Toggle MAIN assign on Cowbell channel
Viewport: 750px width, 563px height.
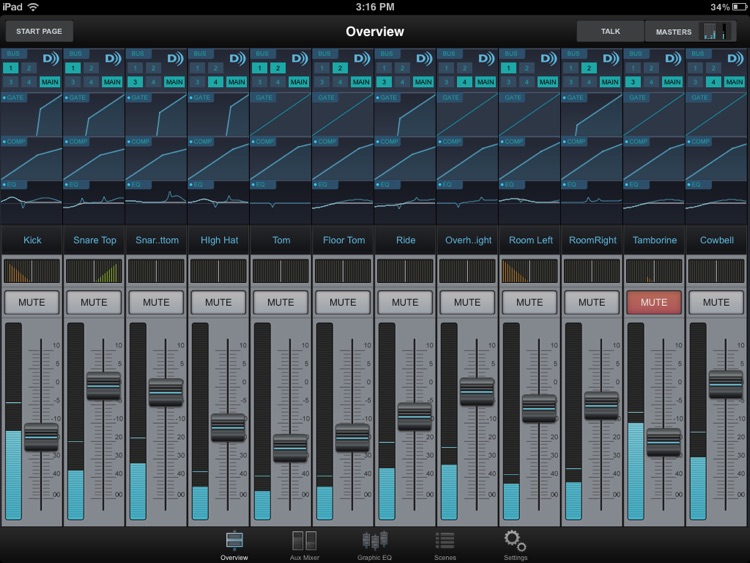[734, 82]
